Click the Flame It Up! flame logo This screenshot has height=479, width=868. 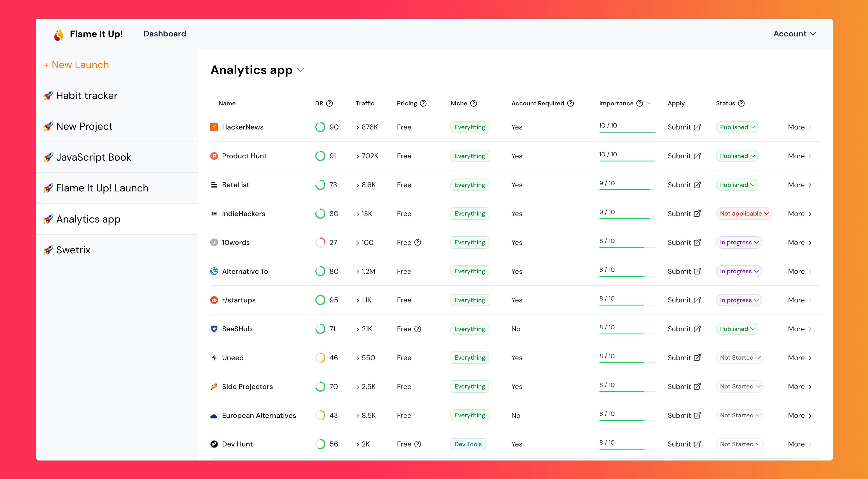[59, 34]
